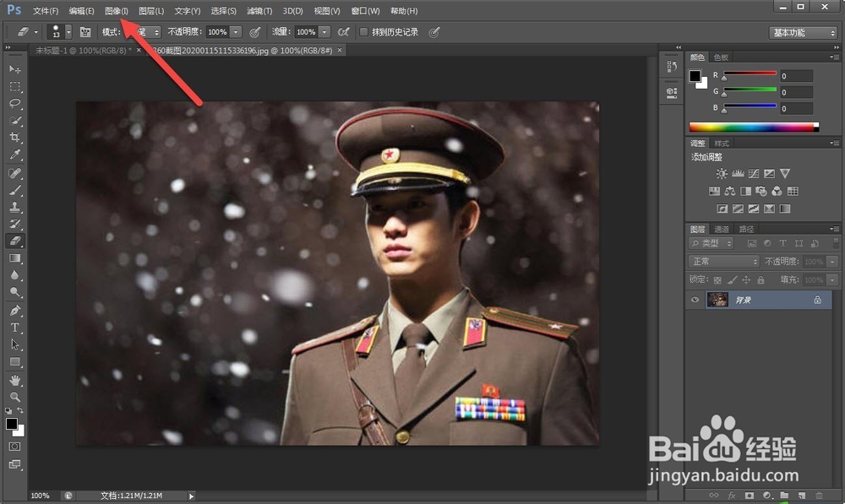Select the Clone Stamp tool
This screenshot has height=504, width=845.
14,208
